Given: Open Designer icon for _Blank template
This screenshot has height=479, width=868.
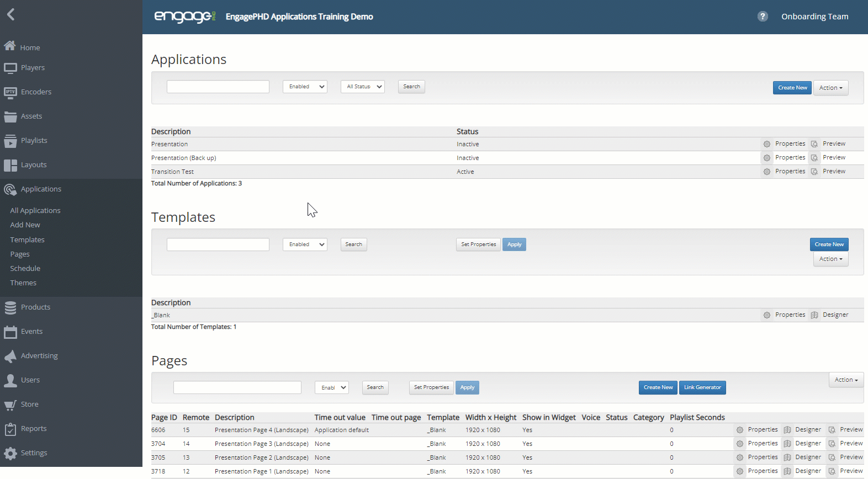Looking at the screenshot, I should [814, 315].
